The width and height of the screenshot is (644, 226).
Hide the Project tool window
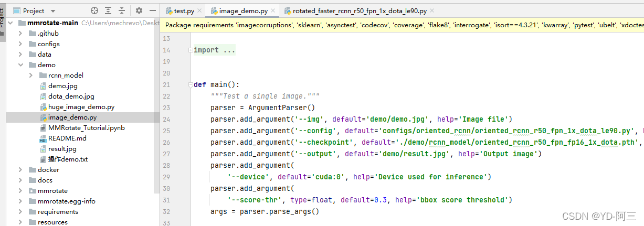pyautogui.click(x=153, y=10)
